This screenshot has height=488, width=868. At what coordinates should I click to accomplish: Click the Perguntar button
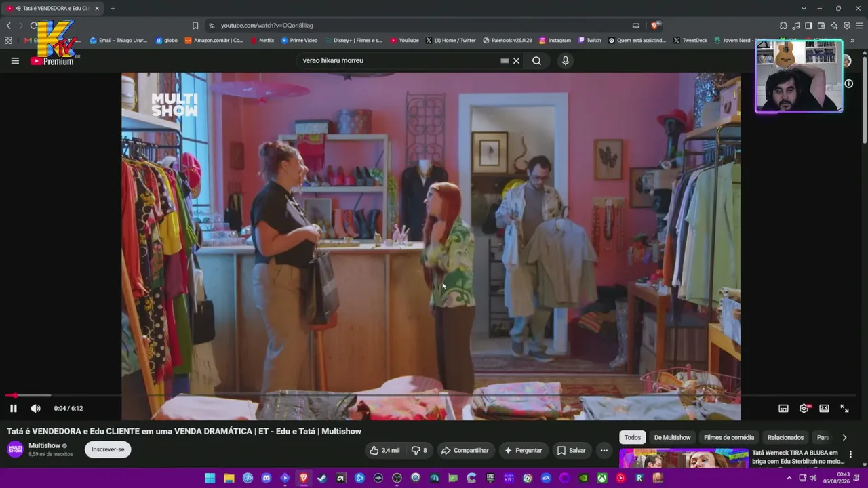pos(523,450)
